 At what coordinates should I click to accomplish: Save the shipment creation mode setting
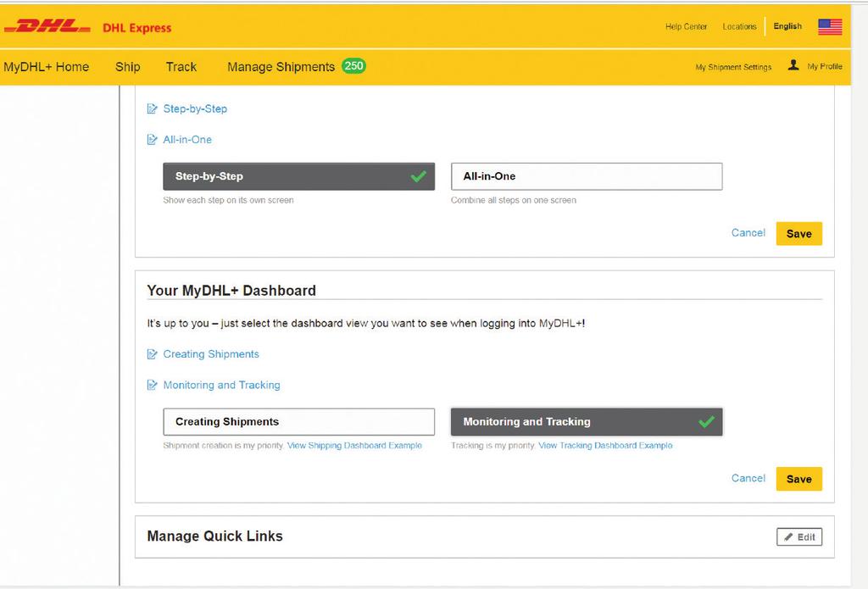click(x=798, y=234)
